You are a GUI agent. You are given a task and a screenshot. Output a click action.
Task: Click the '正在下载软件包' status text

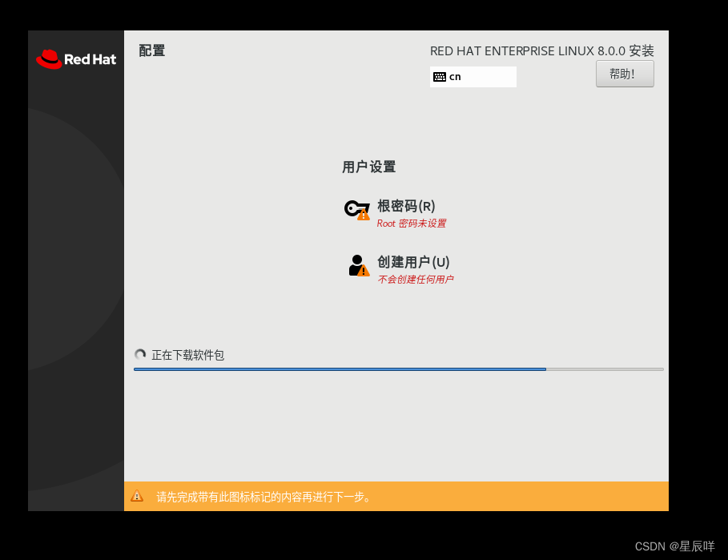click(187, 355)
